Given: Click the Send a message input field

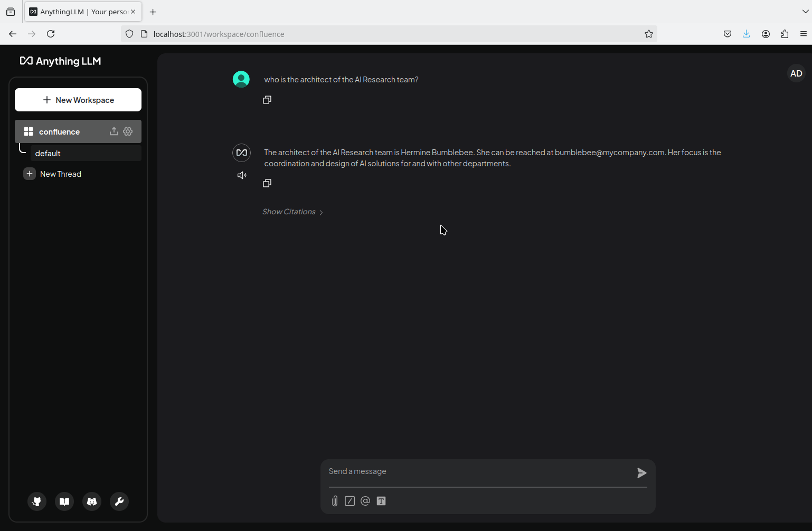Looking at the screenshot, I should (x=479, y=471).
